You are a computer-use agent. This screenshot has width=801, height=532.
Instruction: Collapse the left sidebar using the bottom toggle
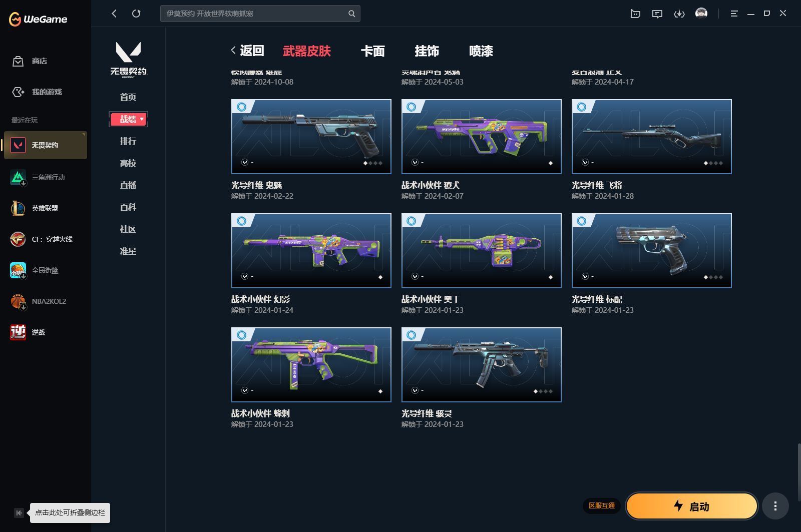pos(18,513)
